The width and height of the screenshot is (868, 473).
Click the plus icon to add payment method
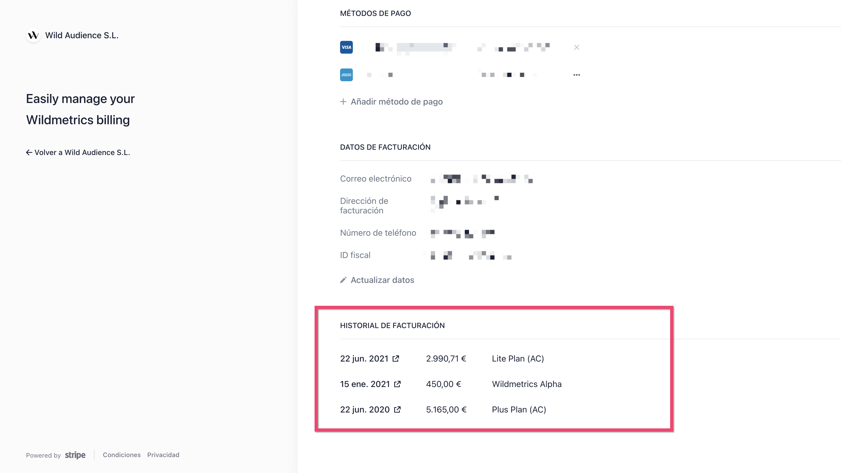(x=343, y=101)
